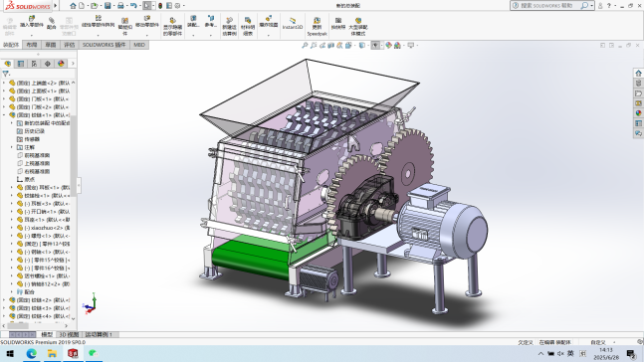This screenshot has width=644, height=362.
Task: Open the DimXpertManager crosshair tab
Action: coord(48,64)
